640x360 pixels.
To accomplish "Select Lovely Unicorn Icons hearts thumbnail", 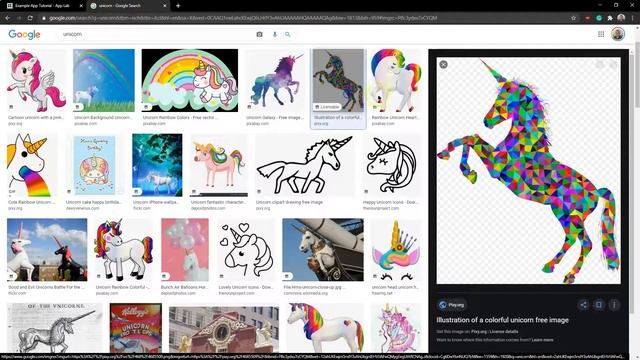I will click(x=246, y=250).
